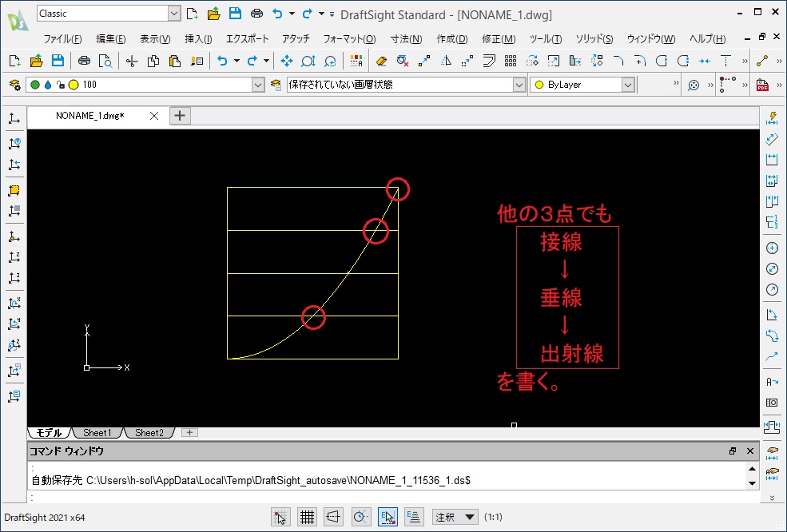This screenshot has width=787, height=532.
Task: Click the New document icon in main toolbar
Action: coord(14,62)
